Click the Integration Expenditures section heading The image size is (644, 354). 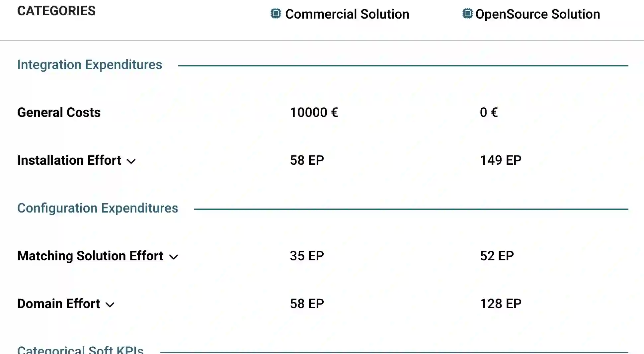click(90, 65)
